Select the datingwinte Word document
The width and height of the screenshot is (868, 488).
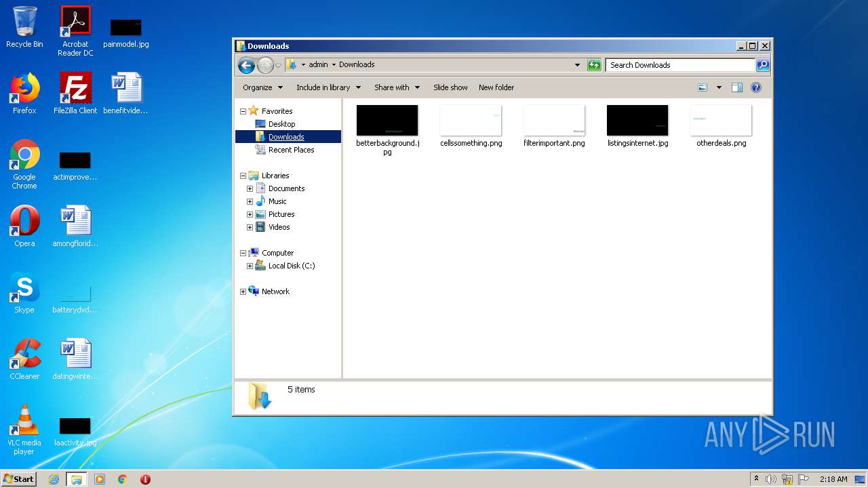[x=75, y=359]
